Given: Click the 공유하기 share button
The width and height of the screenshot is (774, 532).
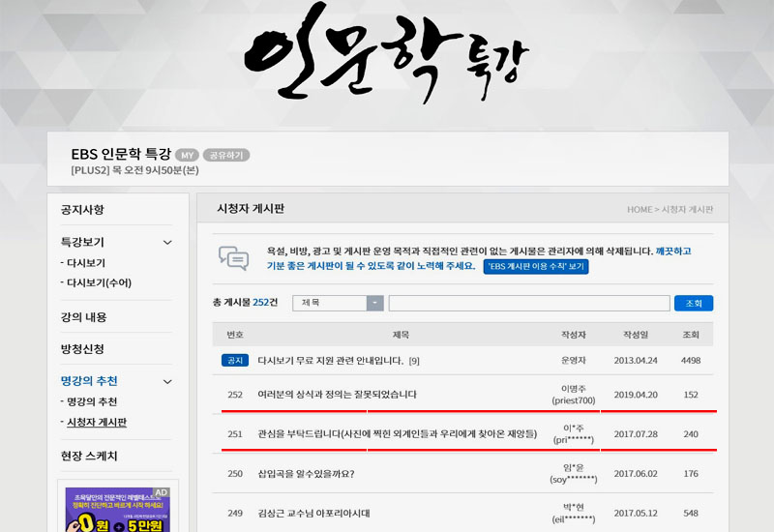Looking at the screenshot, I should (226, 155).
